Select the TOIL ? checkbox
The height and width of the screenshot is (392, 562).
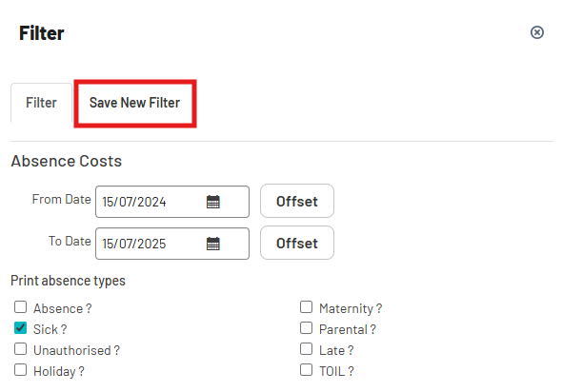(x=306, y=370)
